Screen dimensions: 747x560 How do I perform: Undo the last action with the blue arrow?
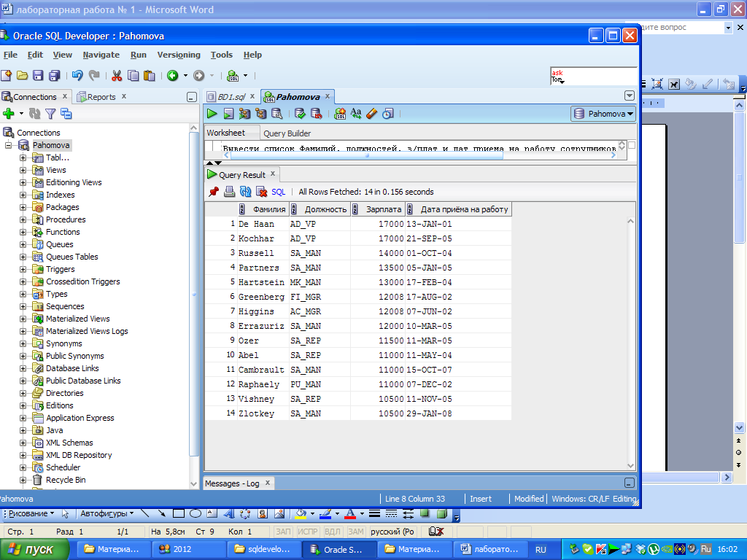tap(77, 75)
